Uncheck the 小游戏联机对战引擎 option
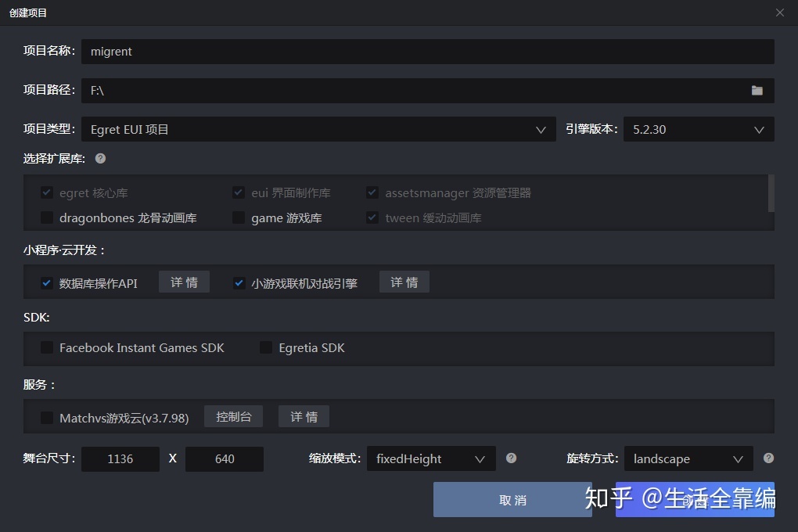Screen dimensions: 798x532 tap(238, 282)
